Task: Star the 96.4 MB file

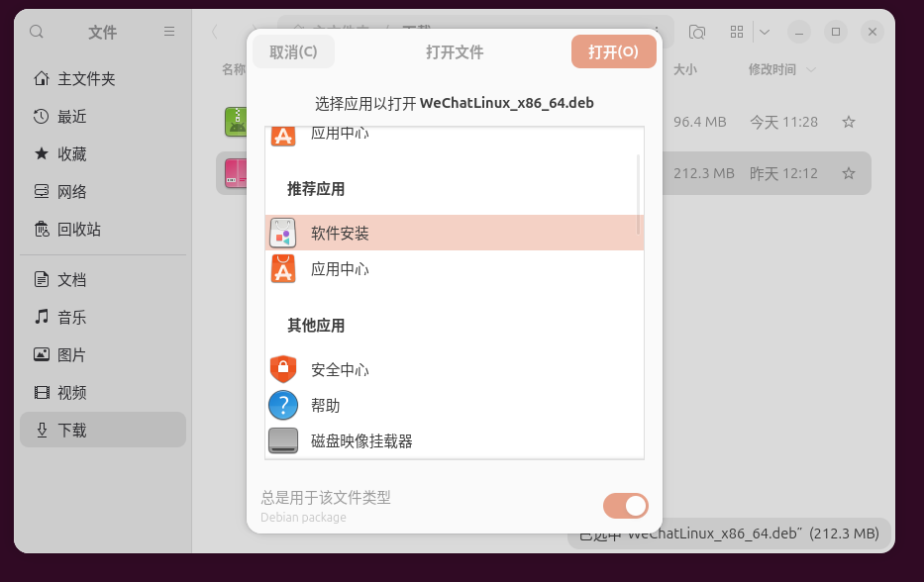Action: (x=849, y=122)
